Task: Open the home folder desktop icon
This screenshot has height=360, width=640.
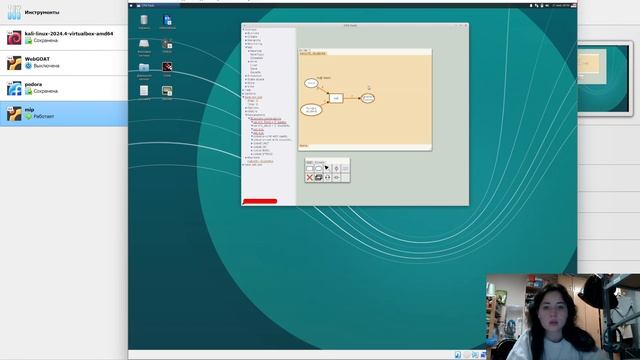Action: tap(144, 67)
